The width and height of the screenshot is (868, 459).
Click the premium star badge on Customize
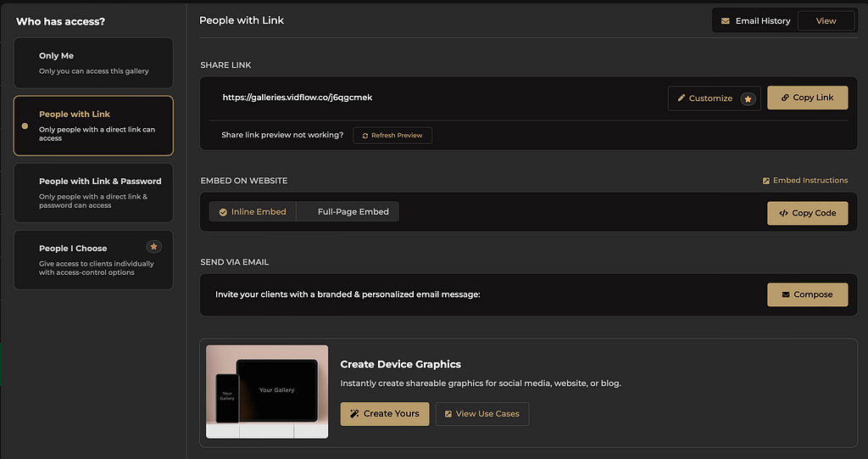tap(748, 98)
